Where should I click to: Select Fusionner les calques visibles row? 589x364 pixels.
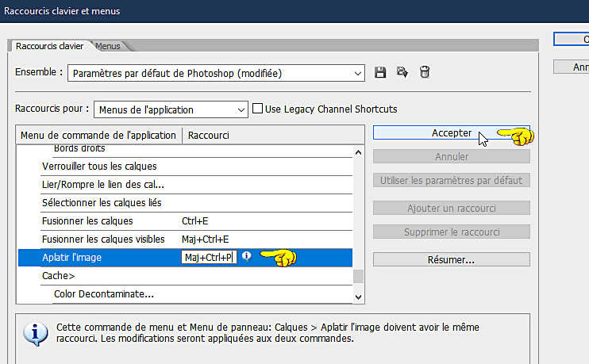[x=196, y=239]
